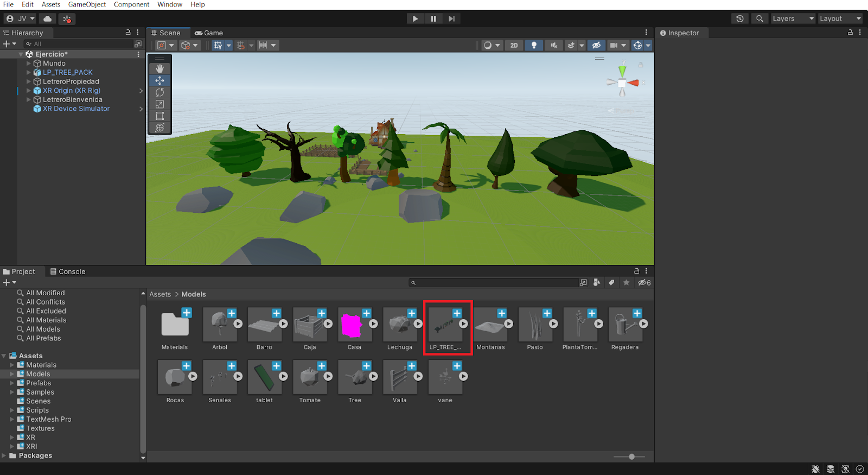
Task: Open the JV account dropdown
Action: (20, 18)
